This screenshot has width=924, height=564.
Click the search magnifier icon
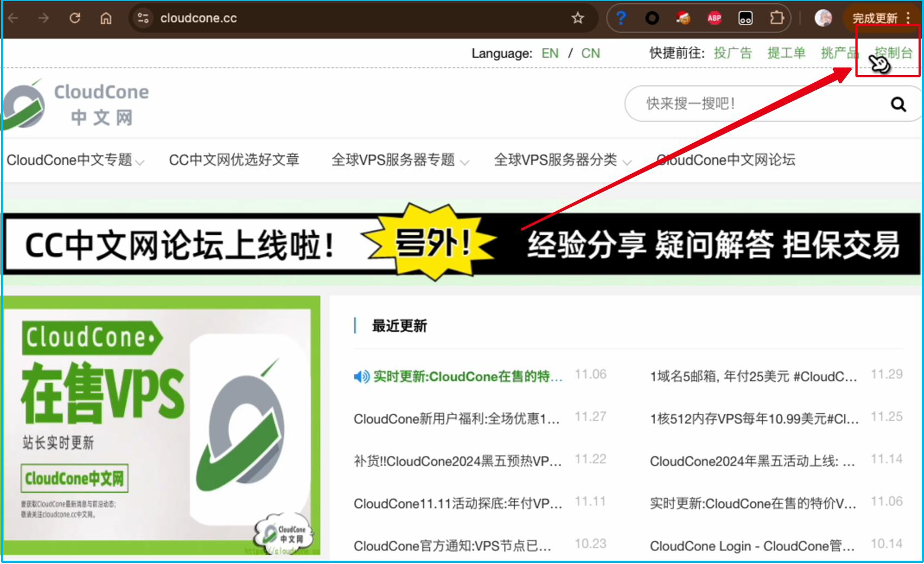(898, 104)
